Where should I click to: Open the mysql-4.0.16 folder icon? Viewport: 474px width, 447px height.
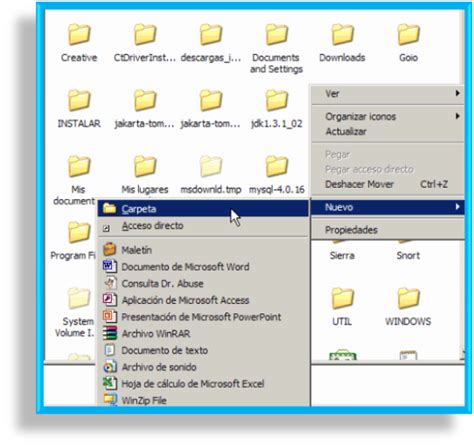tap(276, 166)
